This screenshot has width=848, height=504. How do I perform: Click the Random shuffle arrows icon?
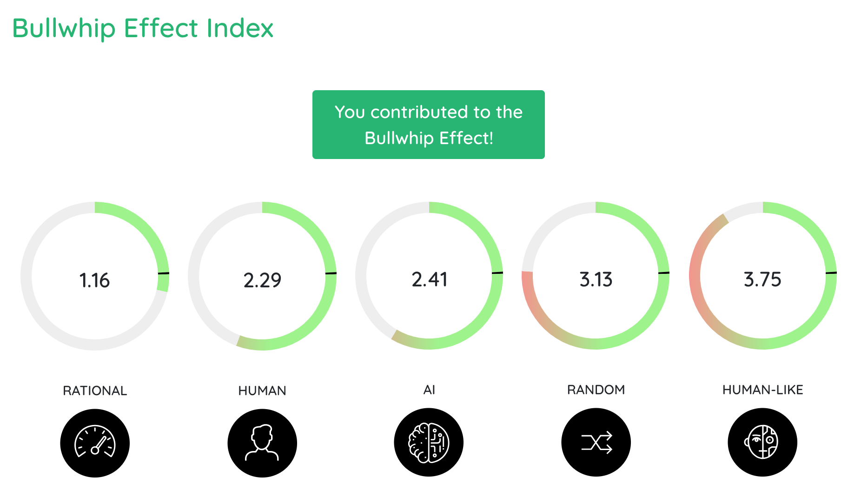[x=596, y=442]
